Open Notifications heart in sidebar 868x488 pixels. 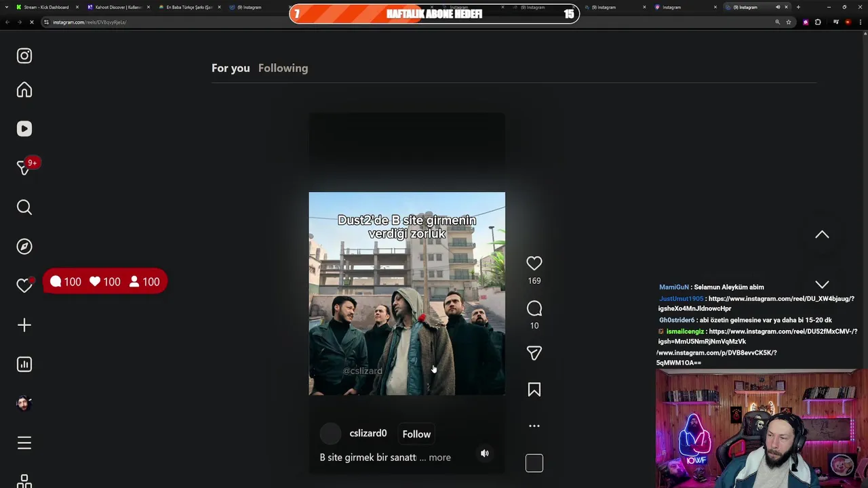[24, 285]
